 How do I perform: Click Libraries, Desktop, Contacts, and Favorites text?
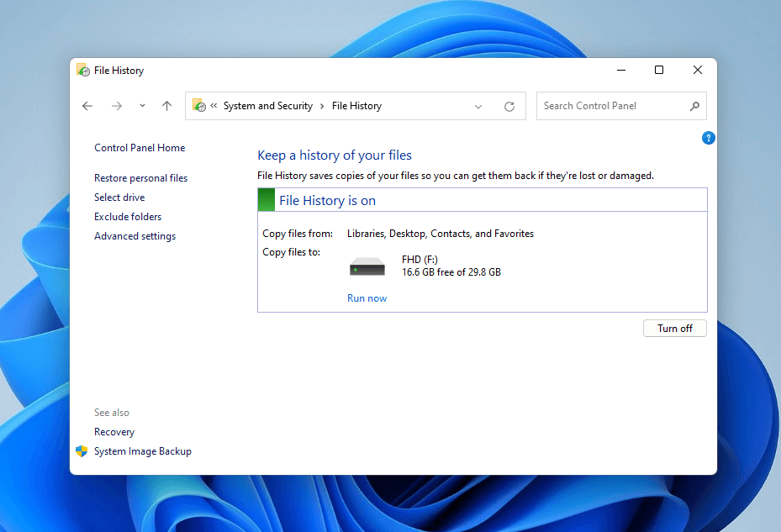[441, 233]
